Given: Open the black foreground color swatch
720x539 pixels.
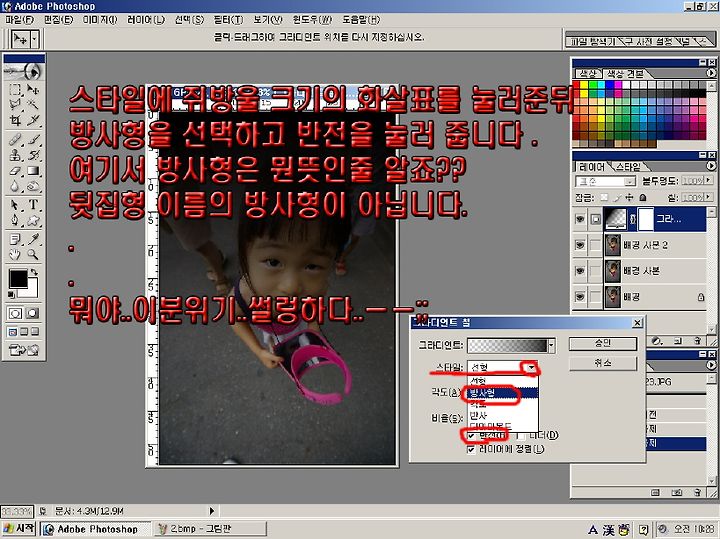Looking at the screenshot, I should [x=18, y=279].
